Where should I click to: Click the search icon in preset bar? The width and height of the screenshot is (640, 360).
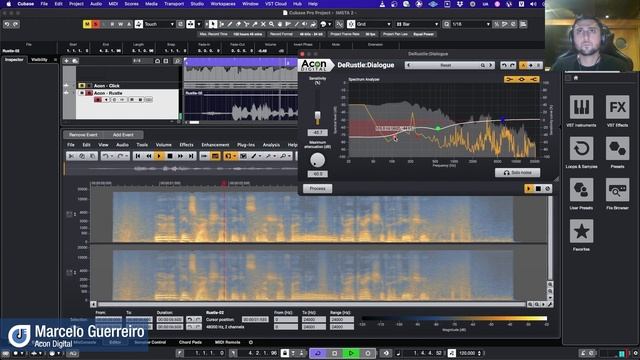point(482,65)
